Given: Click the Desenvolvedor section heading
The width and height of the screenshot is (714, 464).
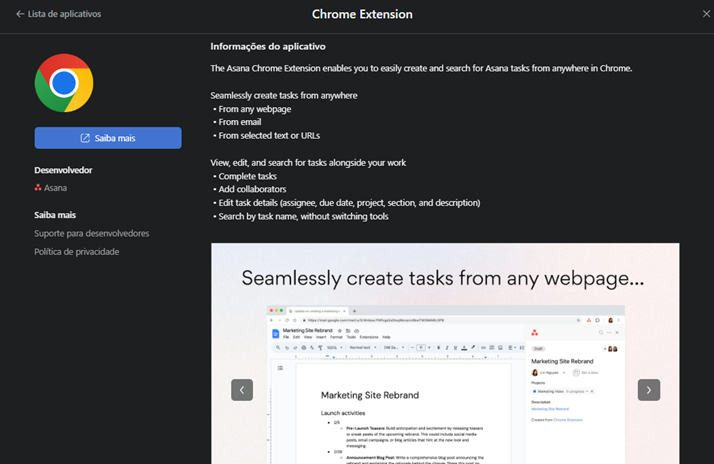Looking at the screenshot, I should click(63, 170).
